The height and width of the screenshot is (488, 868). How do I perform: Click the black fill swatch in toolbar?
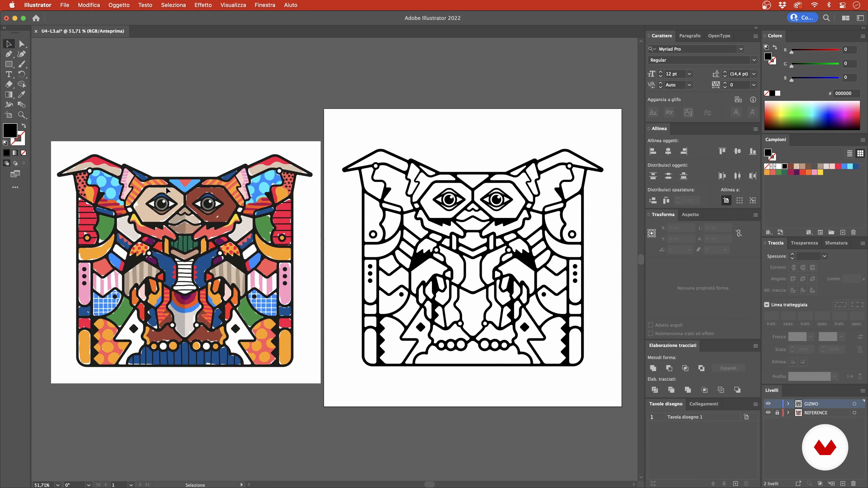click(x=10, y=130)
